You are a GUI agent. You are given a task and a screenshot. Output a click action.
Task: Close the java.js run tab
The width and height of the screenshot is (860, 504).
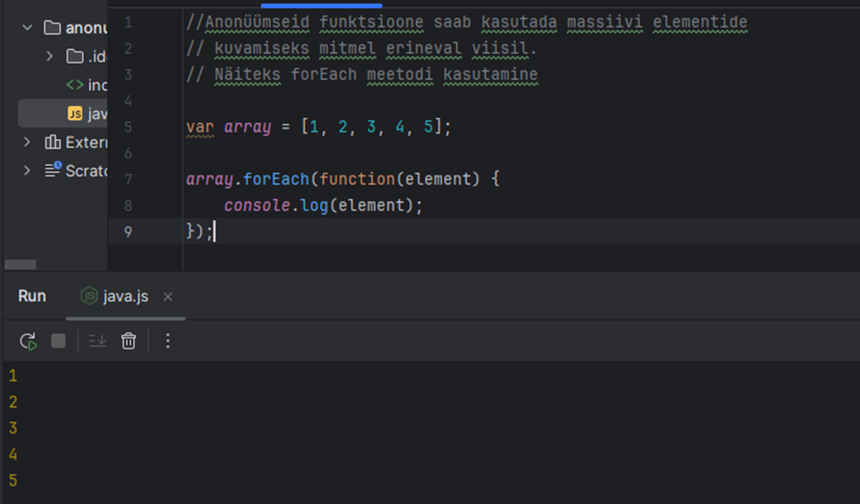coord(167,297)
